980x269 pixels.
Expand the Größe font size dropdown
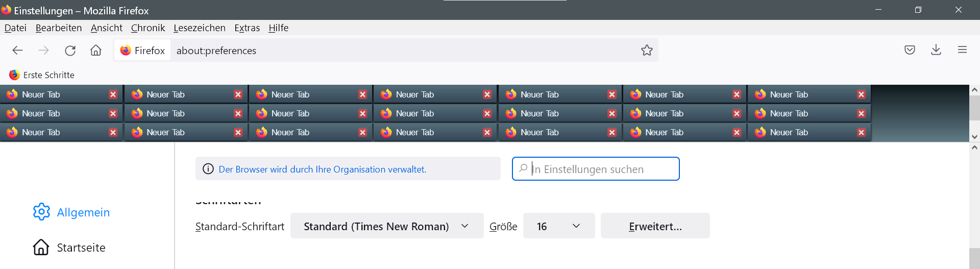(558, 226)
